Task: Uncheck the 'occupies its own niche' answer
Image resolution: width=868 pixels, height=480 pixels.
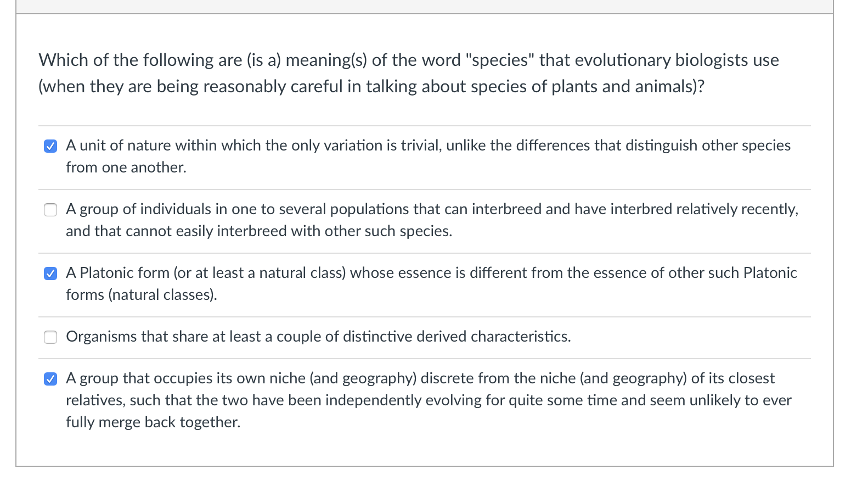Action: pos(50,378)
